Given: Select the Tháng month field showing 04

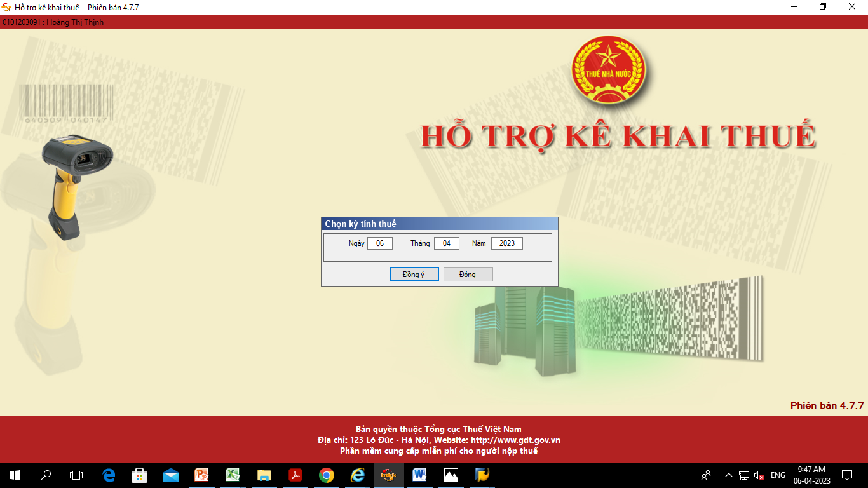Looking at the screenshot, I should pos(446,243).
